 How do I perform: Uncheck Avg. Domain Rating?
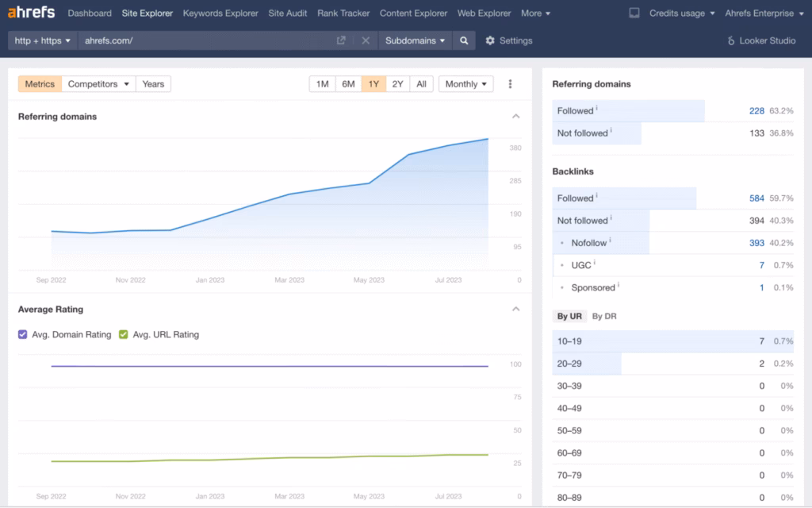(x=23, y=335)
